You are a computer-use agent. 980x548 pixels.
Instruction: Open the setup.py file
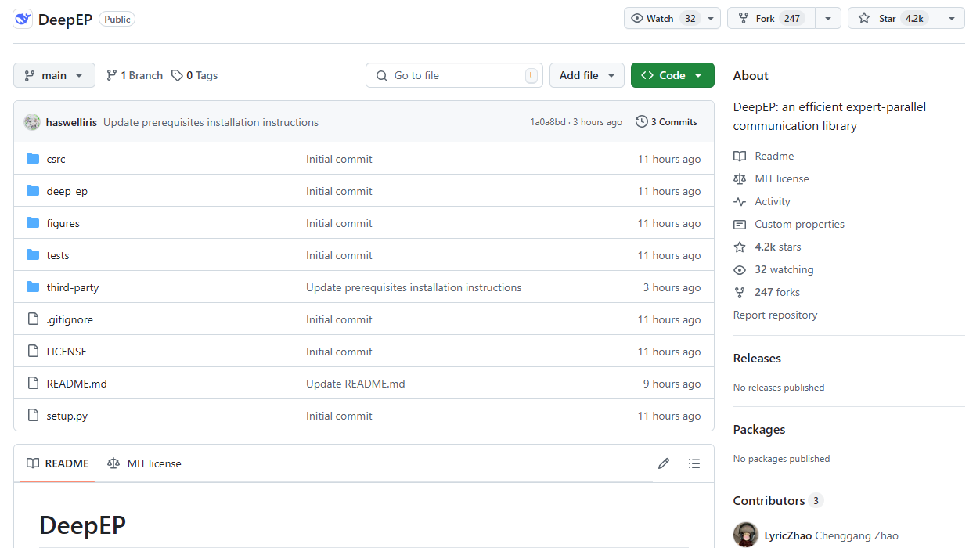[67, 416]
